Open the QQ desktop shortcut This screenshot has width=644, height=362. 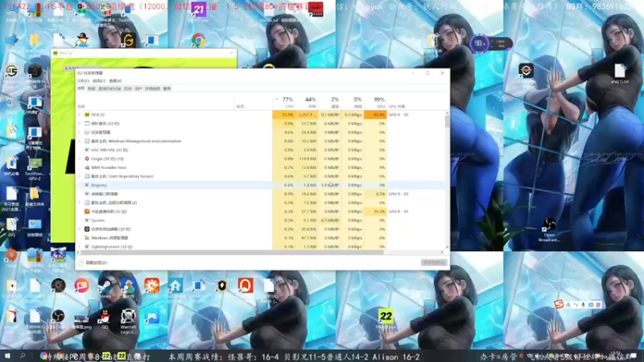tap(105, 319)
